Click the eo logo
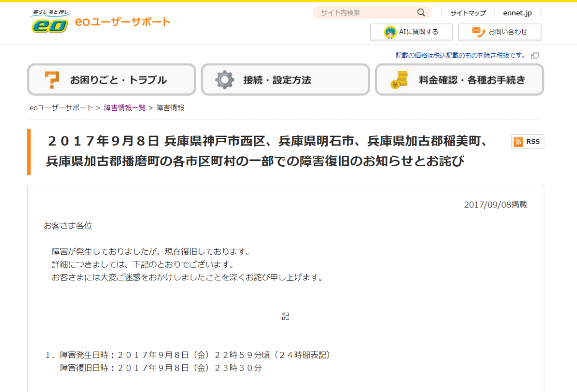The height and width of the screenshot is (392, 577). [x=50, y=22]
